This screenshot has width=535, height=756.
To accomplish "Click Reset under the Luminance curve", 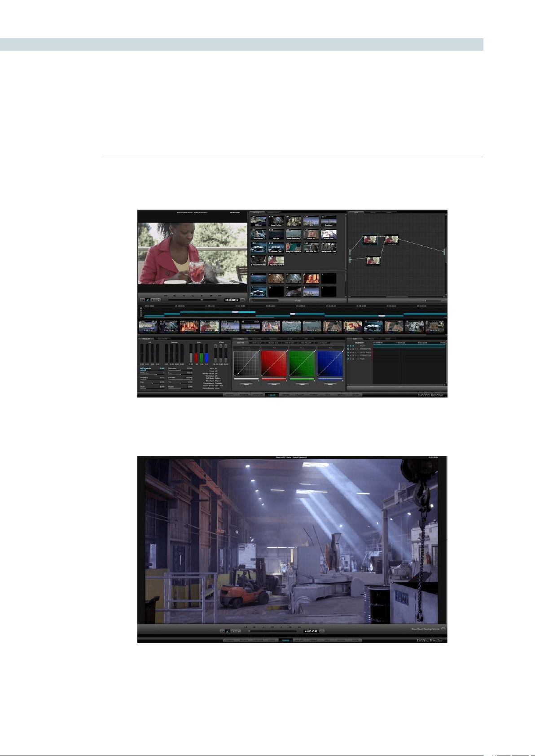I will pos(246,385).
